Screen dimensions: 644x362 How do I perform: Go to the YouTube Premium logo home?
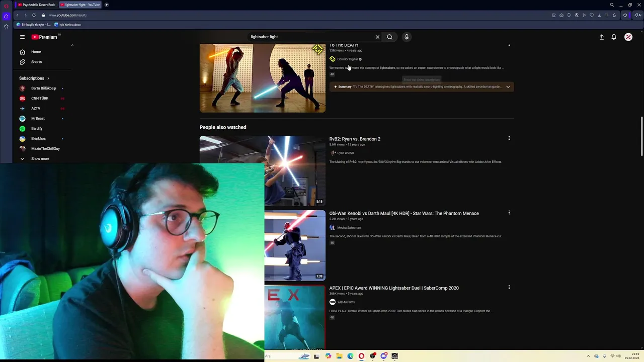[x=44, y=37]
